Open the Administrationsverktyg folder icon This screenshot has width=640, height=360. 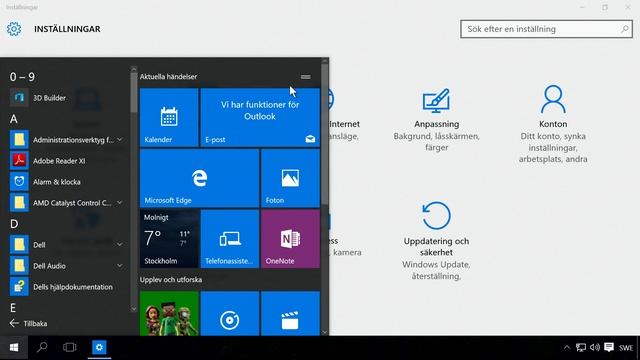[19, 140]
